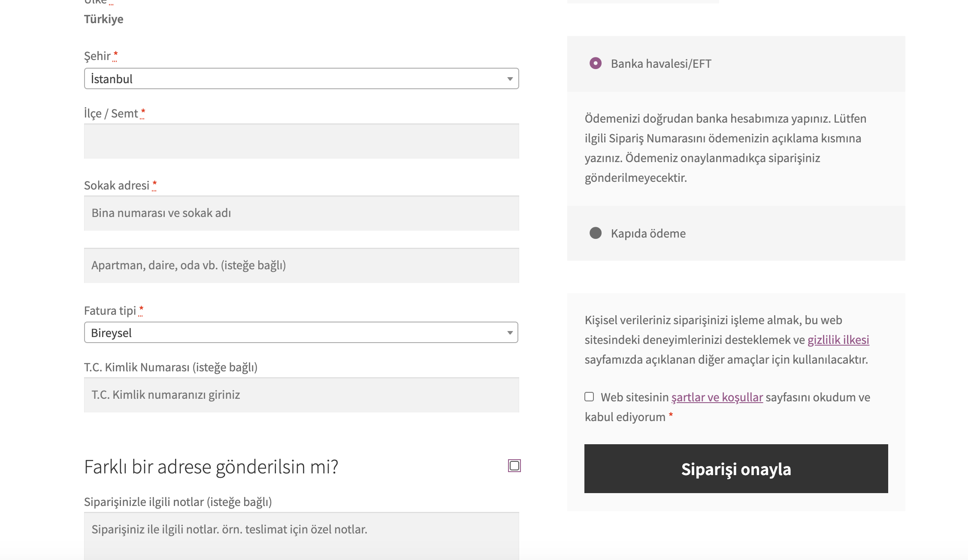This screenshot has width=968, height=560.
Task: Expand the Fatura tipi dropdown
Action: pos(300,332)
